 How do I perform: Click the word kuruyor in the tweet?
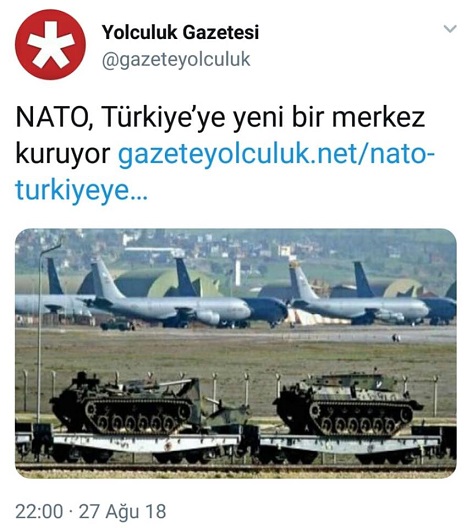pyautogui.click(x=63, y=154)
